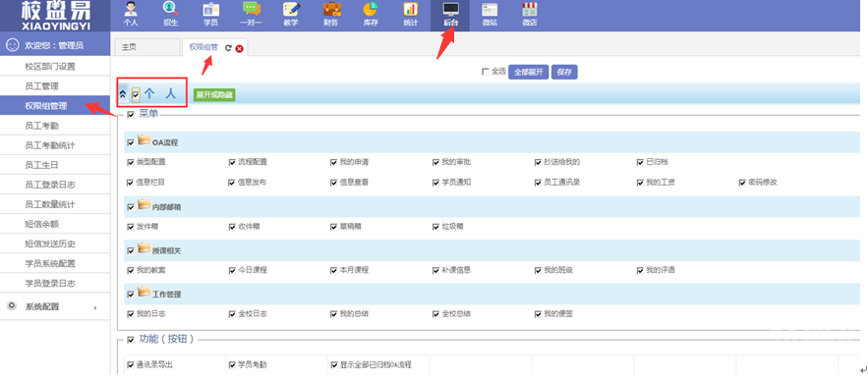
Task: Uncheck the 今日课程 checkbox
Action: click(233, 270)
